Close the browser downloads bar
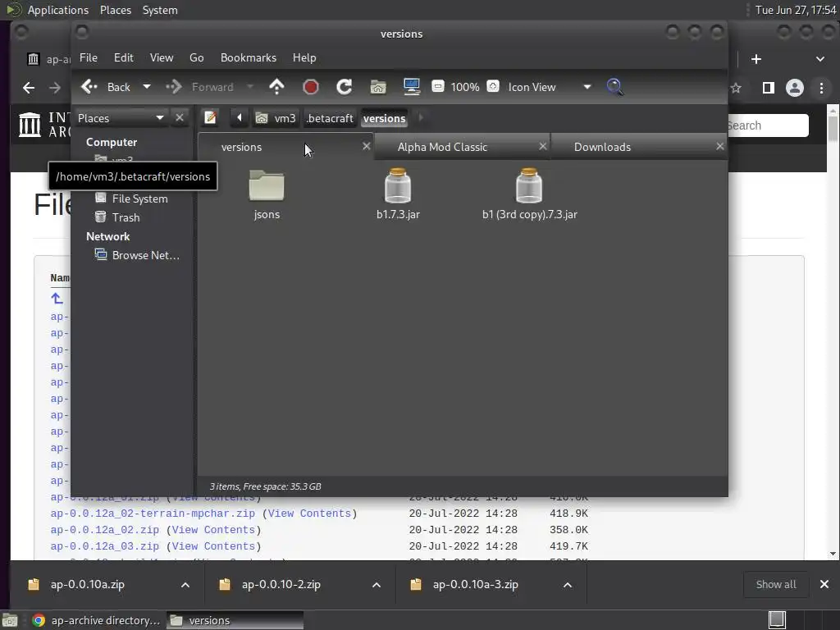This screenshot has width=840, height=630. click(x=824, y=584)
